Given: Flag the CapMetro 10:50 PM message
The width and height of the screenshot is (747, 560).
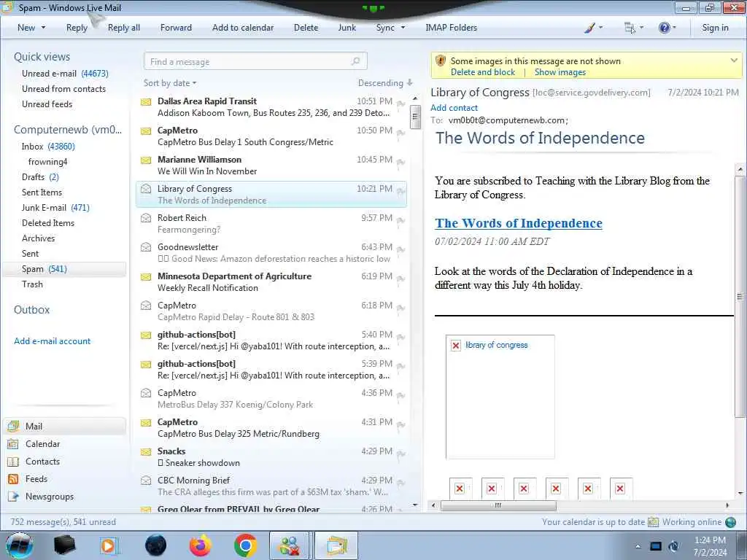Looking at the screenshot, I should coord(400,133).
